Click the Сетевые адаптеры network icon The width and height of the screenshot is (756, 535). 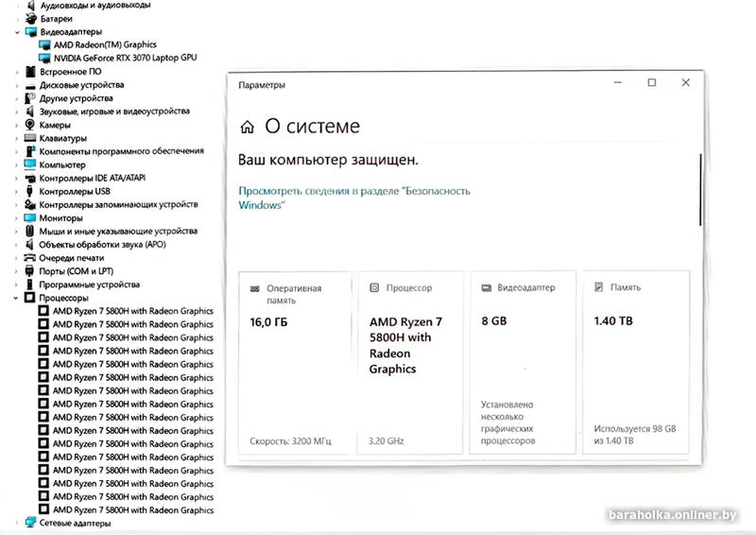(30, 523)
